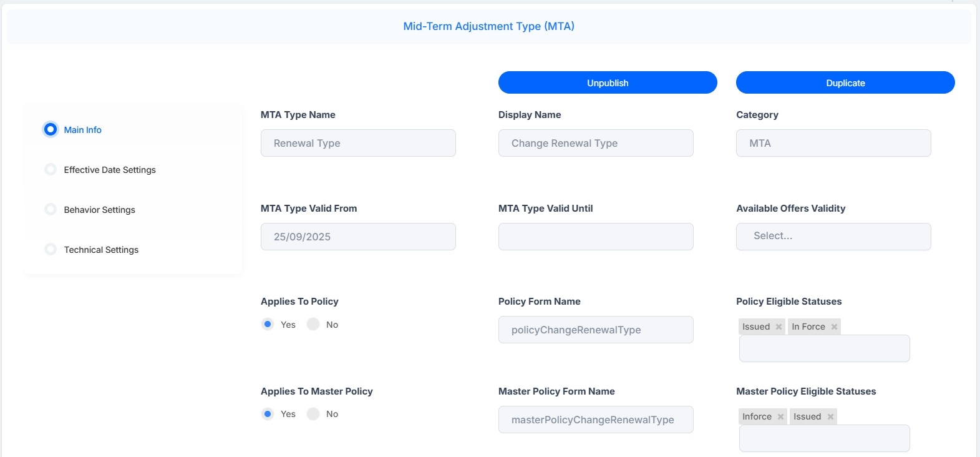
Task: Select No for Applies To Policy
Action: 313,324
